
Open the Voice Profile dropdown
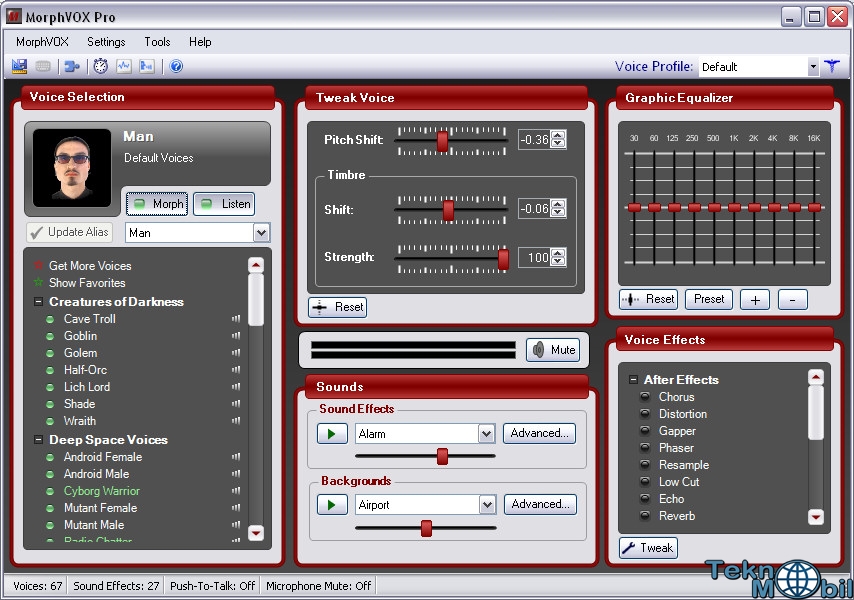click(x=813, y=67)
